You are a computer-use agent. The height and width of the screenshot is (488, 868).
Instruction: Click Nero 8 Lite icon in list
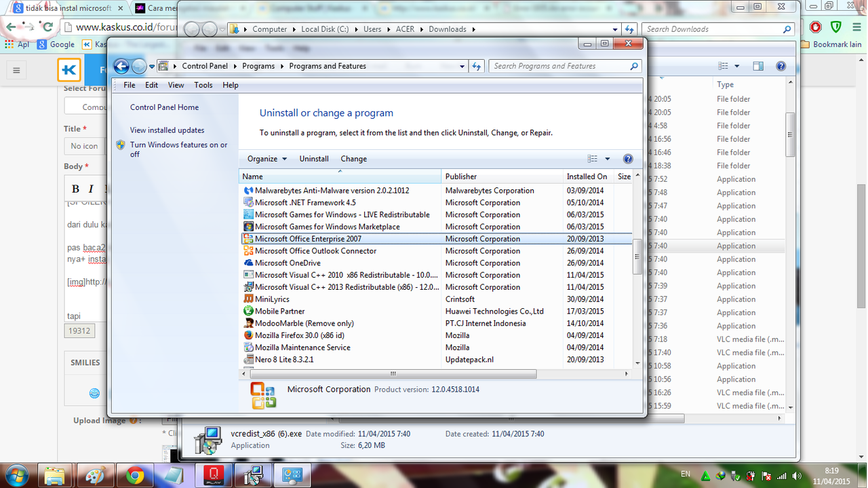pos(248,360)
